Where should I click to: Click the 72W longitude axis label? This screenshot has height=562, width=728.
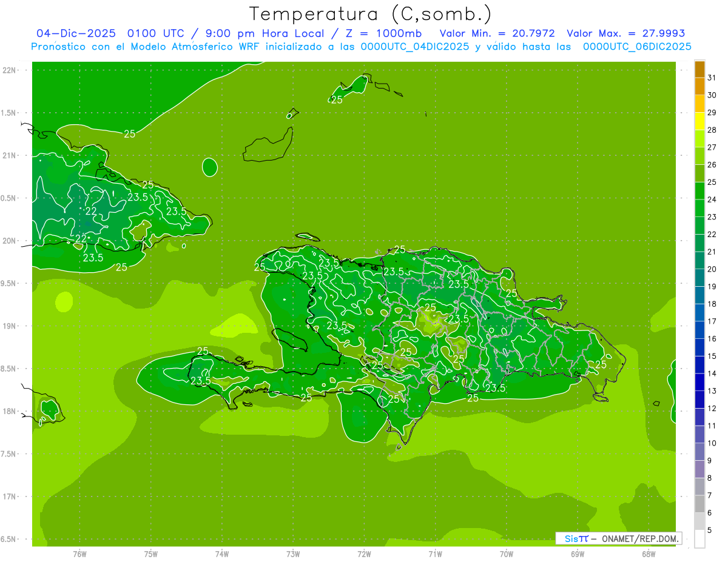point(364,554)
